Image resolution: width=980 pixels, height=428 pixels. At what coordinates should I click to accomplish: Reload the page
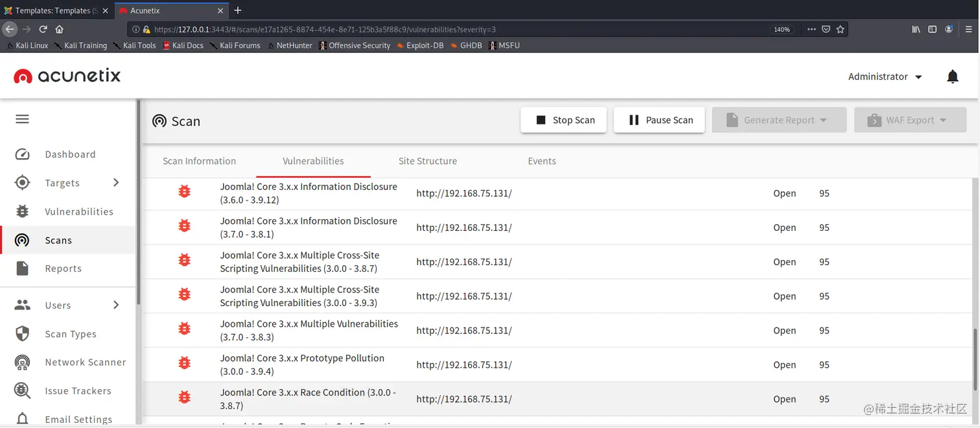click(43, 29)
